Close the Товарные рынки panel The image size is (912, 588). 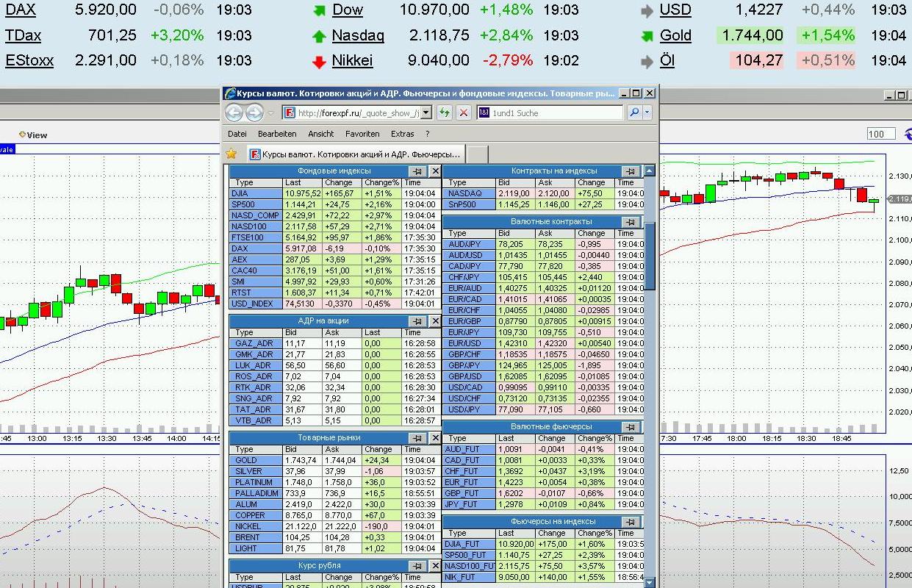point(435,438)
